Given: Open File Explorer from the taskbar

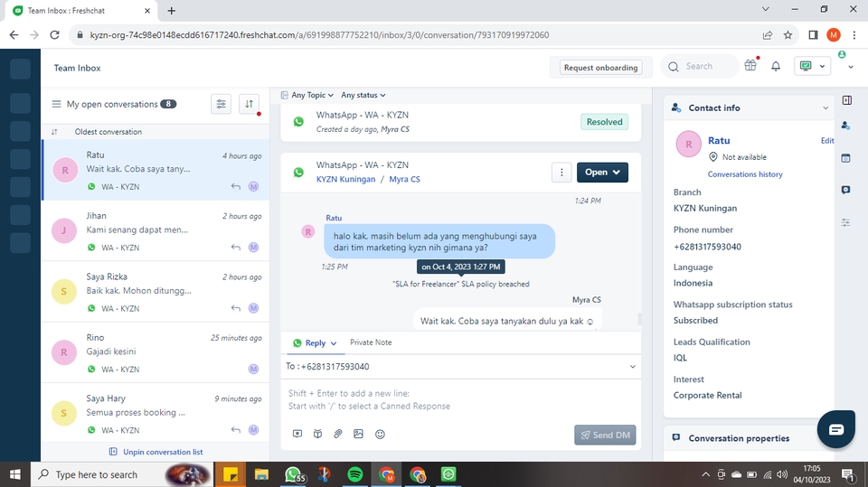Looking at the screenshot, I should pyautogui.click(x=261, y=474).
